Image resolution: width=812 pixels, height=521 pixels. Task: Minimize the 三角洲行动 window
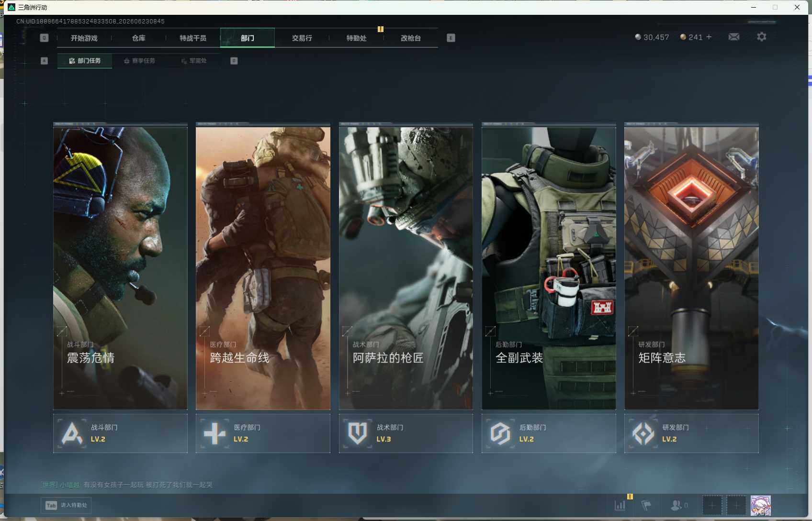[x=754, y=7]
